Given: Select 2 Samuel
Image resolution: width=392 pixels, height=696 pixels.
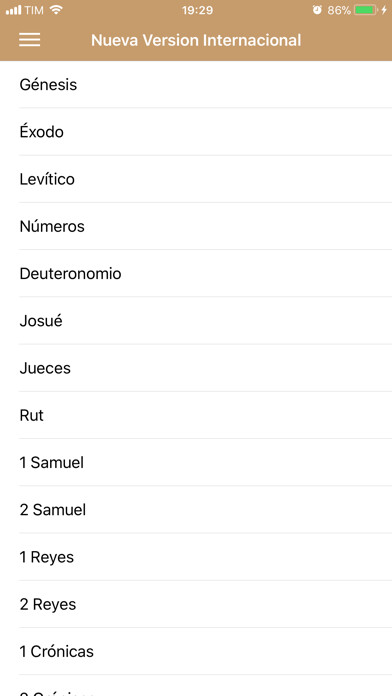Looking at the screenshot, I should point(196,510).
